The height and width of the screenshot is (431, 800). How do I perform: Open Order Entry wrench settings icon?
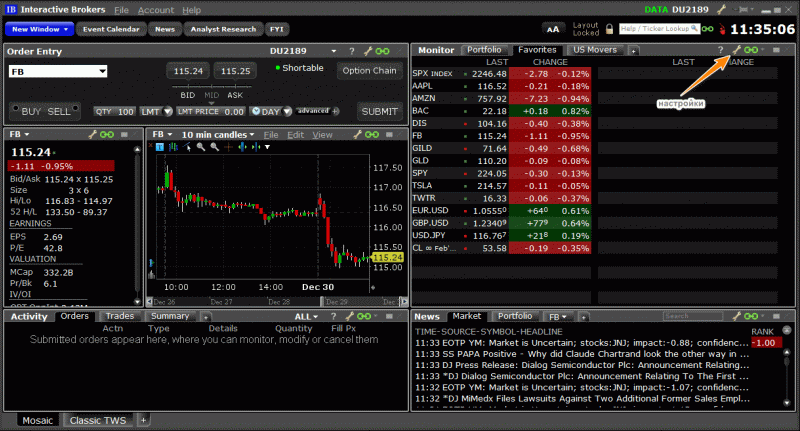[367, 51]
